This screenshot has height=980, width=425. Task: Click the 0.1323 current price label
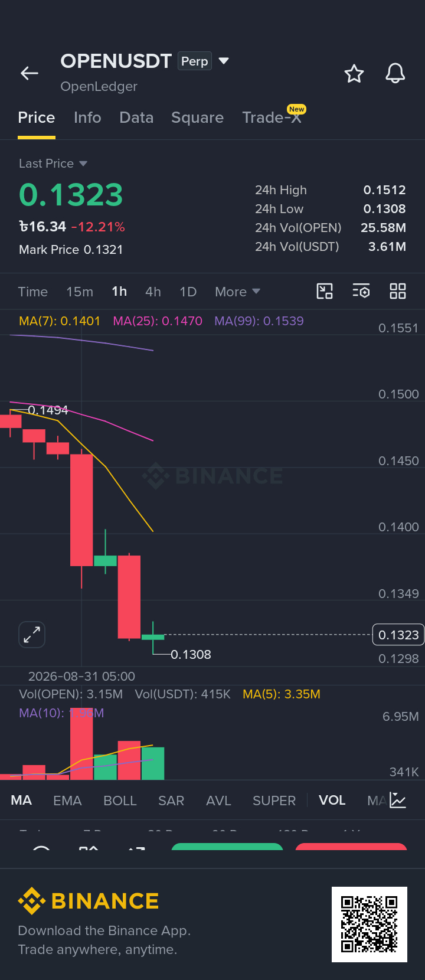[x=398, y=635]
